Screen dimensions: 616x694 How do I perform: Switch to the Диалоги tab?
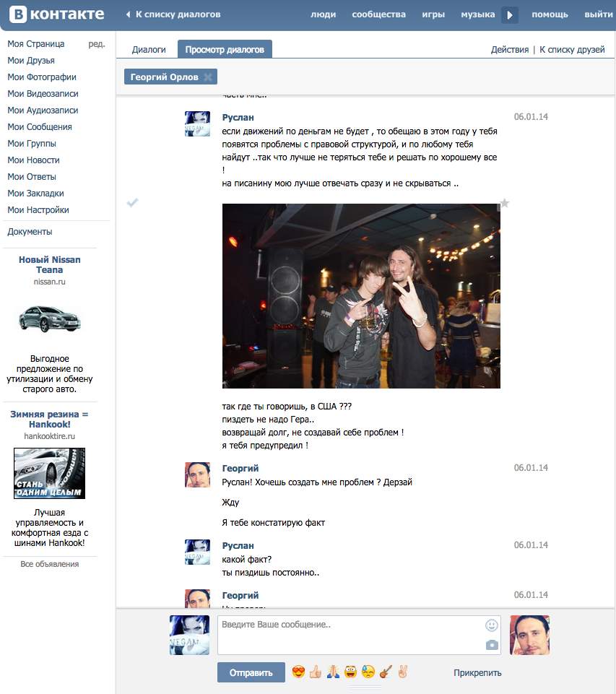pos(149,50)
